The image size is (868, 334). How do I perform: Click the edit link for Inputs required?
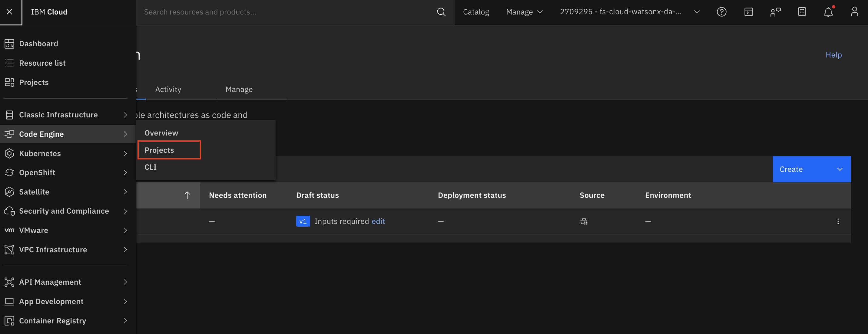[378, 221]
